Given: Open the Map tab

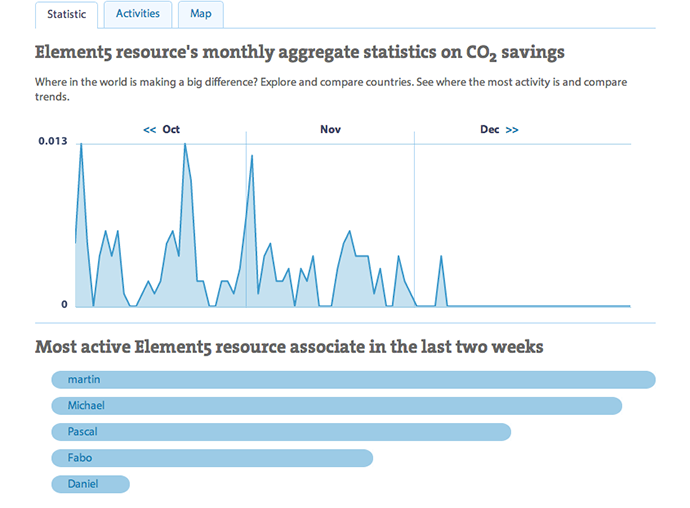Looking at the screenshot, I should (201, 14).
